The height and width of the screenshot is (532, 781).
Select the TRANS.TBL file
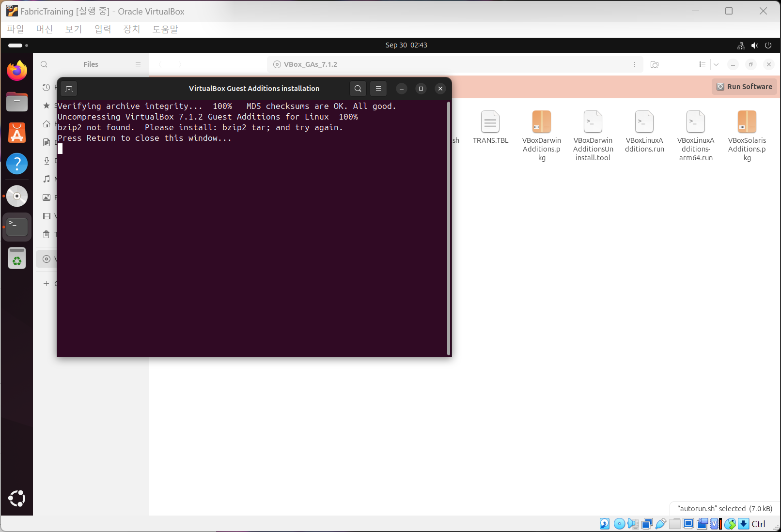(x=491, y=127)
